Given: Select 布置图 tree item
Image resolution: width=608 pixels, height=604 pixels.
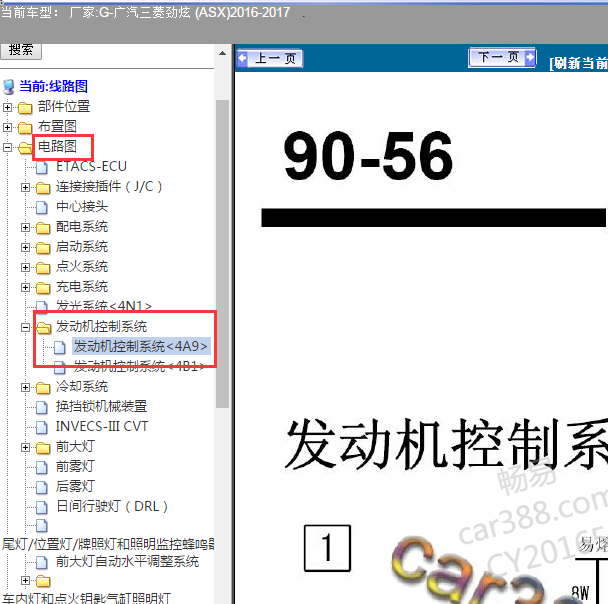Looking at the screenshot, I should pyautogui.click(x=57, y=126).
